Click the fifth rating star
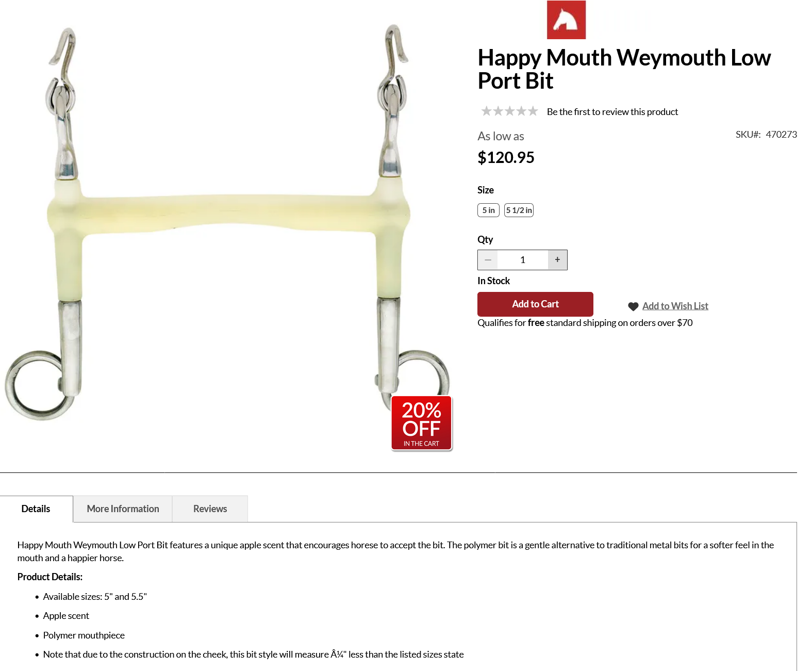The width and height of the screenshot is (812, 671). (533, 111)
